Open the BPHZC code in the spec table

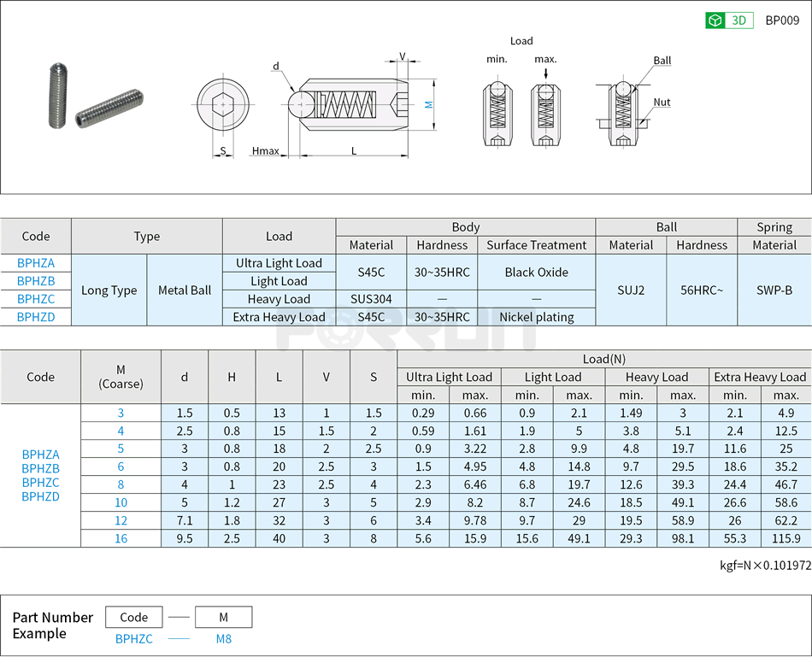point(35,299)
